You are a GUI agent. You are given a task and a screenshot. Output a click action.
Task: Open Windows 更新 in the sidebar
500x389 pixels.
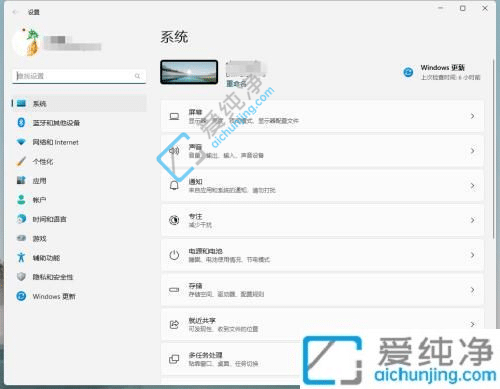79,296
